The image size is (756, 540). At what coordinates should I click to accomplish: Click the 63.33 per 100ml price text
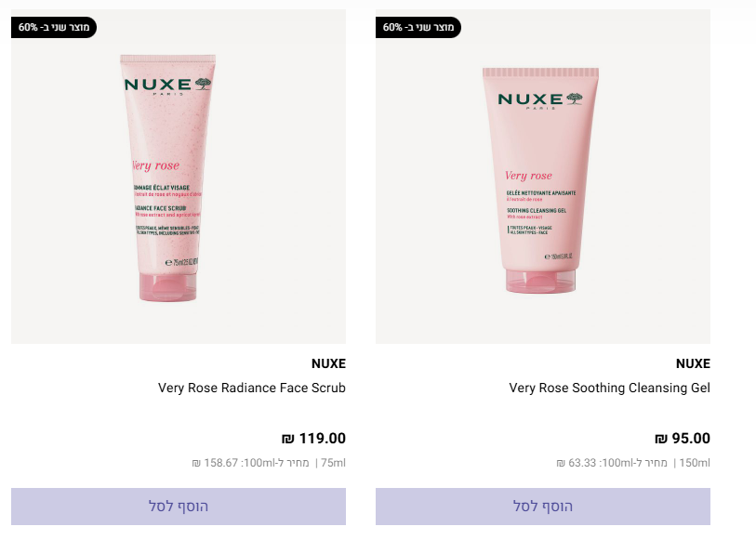(611, 463)
